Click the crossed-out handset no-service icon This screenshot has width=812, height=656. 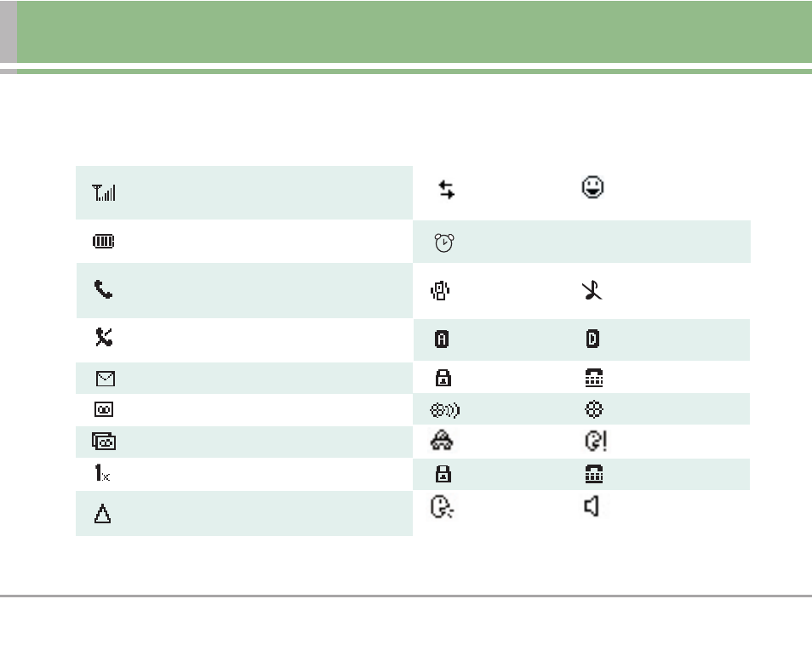(x=104, y=337)
